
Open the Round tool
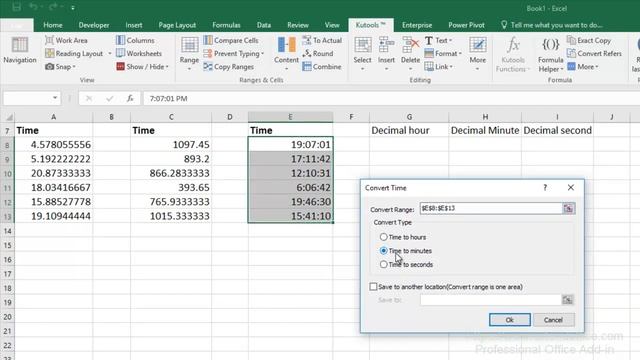click(318, 53)
